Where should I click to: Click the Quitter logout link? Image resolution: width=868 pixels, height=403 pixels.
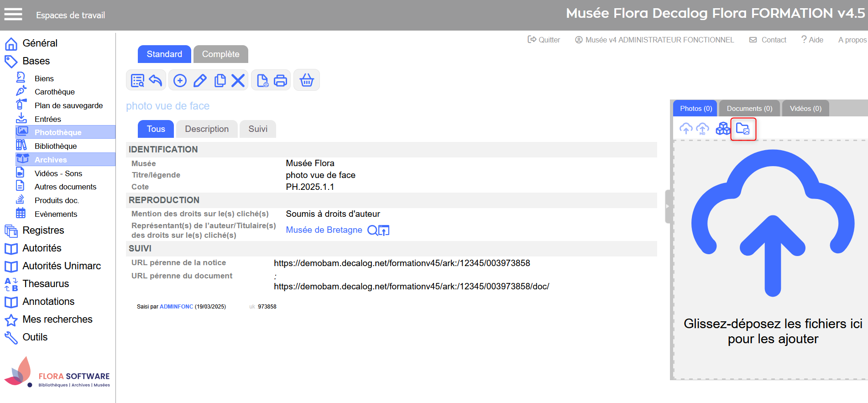(x=544, y=40)
